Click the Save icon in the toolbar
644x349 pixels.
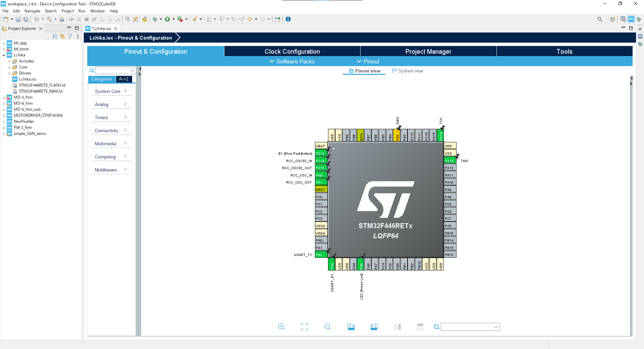[x=18, y=19]
